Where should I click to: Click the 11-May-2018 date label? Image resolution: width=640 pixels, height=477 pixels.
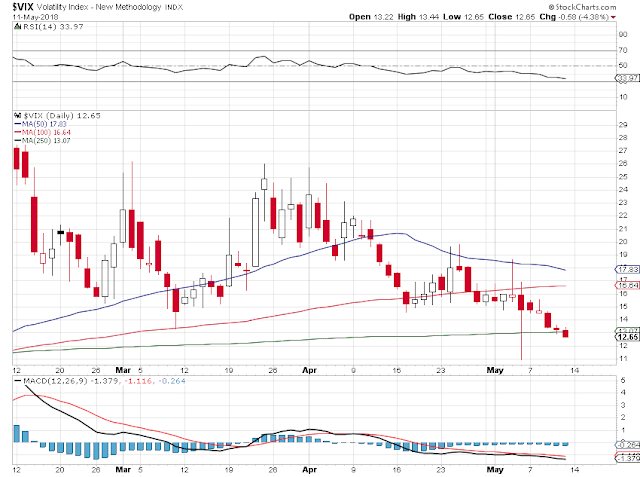pyautogui.click(x=36, y=17)
